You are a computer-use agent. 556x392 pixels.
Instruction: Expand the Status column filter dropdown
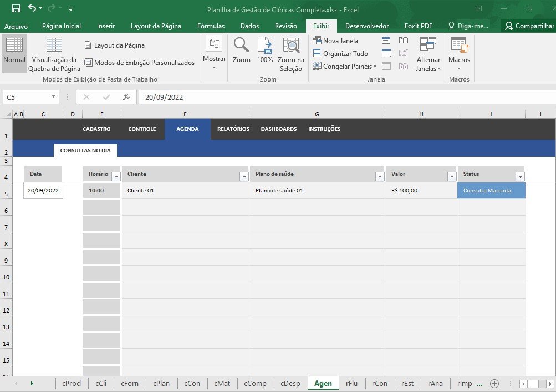click(520, 177)
